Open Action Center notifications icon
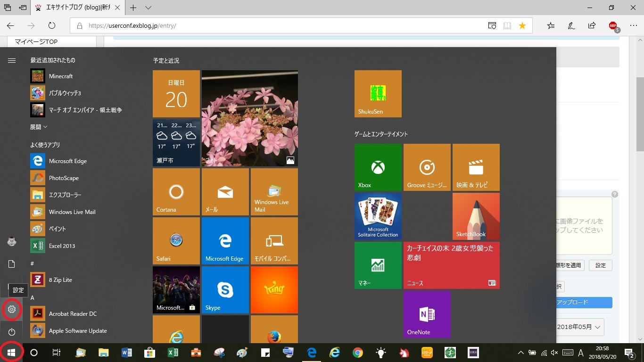This screenshot has width=644, height=362. click(x=629, y=353)
